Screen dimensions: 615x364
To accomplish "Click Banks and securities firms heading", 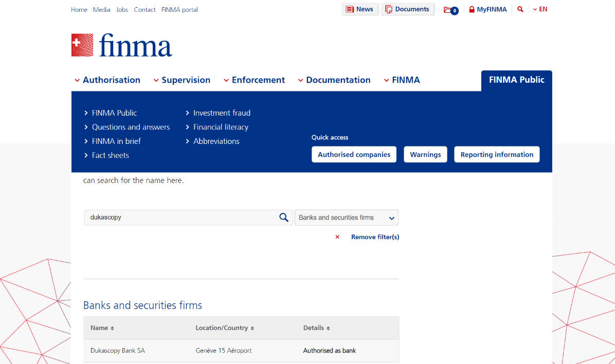I will [x=143, y=305].
